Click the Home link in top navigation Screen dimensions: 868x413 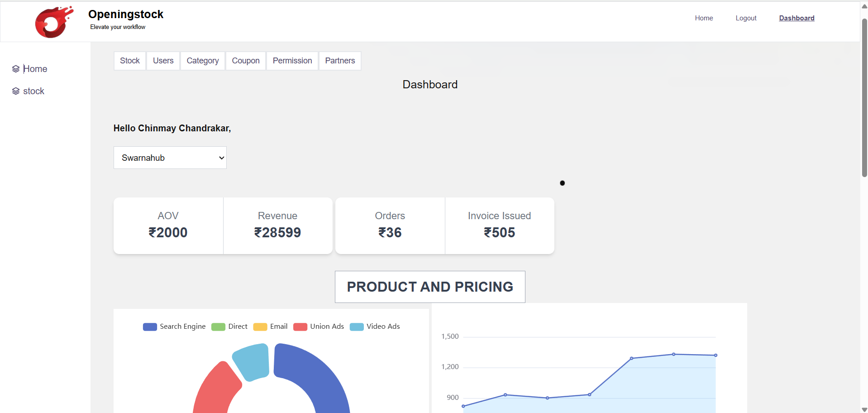704,18
